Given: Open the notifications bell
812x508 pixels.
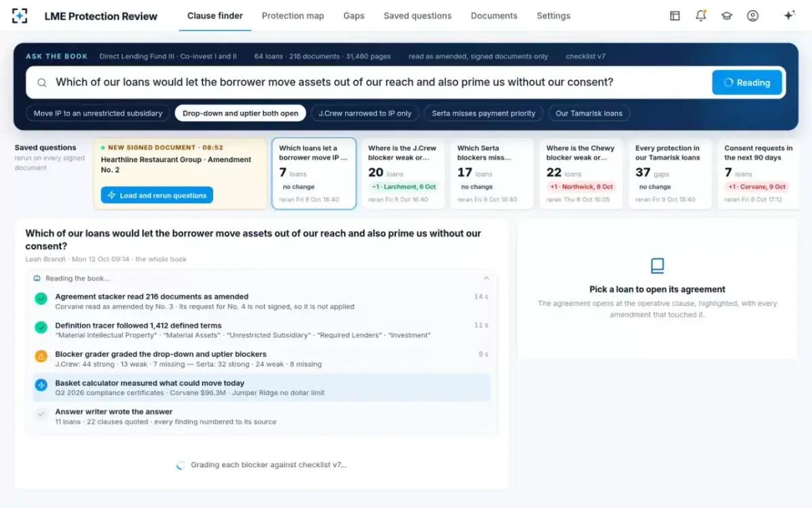Looking at the screenshot, I should (701, 16).
